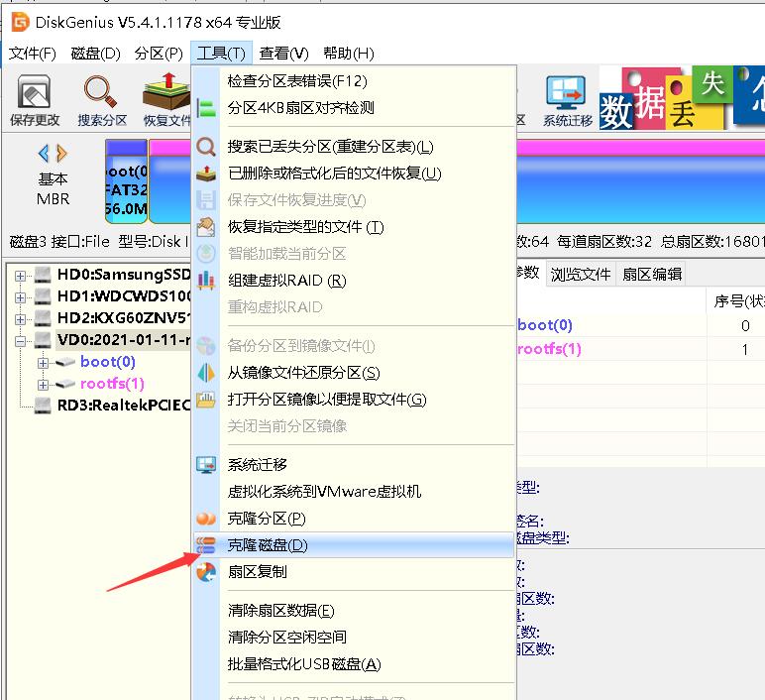Select 搜索已丢失分区(重建分区表) entry

coord(354,147)
